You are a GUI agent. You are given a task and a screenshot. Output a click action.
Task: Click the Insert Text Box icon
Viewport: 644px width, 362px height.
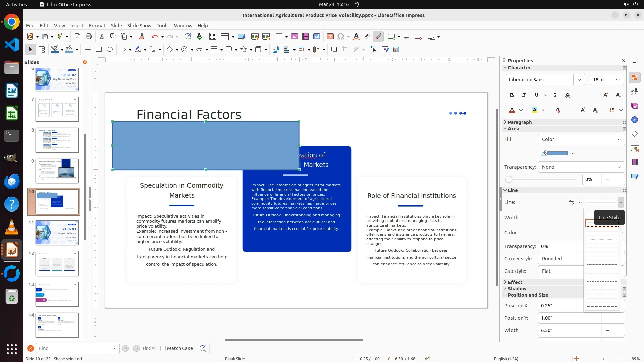coord(330,37)
